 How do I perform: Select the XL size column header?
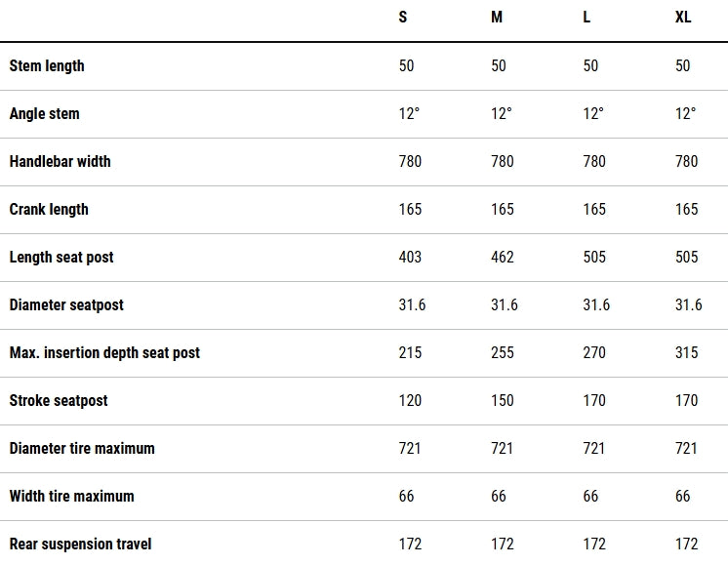(683, 18)
